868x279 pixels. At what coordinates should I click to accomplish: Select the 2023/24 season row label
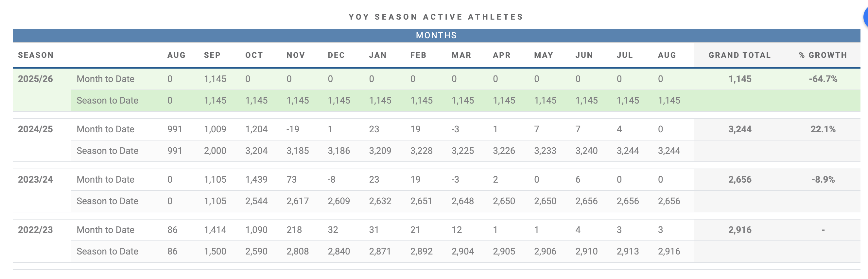click(35, 179)
